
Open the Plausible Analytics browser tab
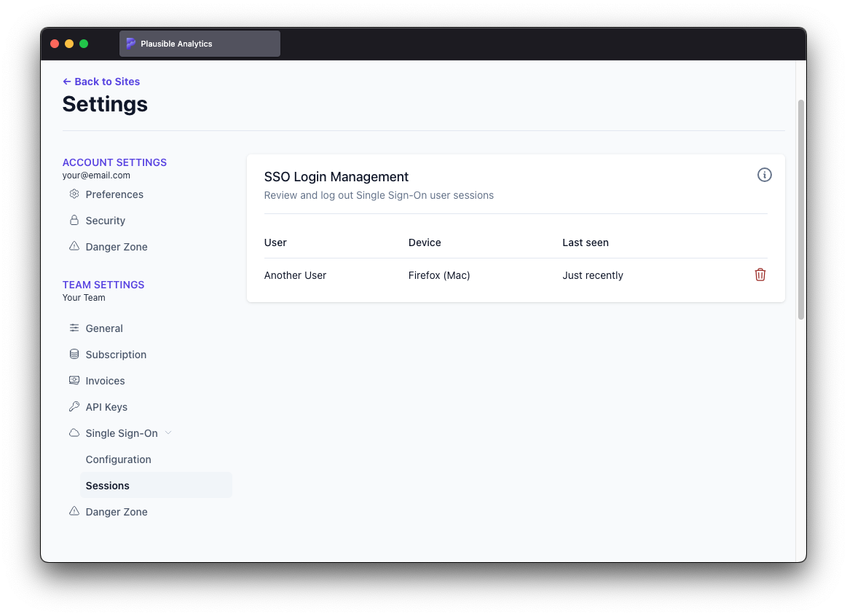point(199,44)
